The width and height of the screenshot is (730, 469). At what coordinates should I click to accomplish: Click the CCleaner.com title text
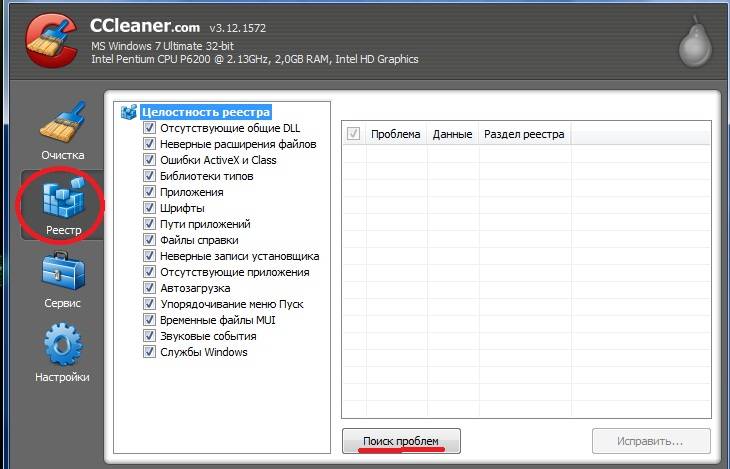pos(145,26)
